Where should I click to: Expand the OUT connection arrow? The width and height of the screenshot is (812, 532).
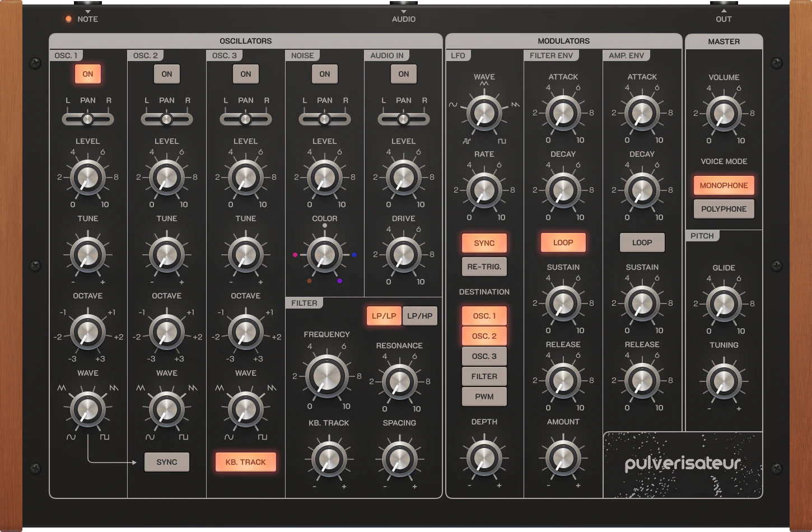724,11
